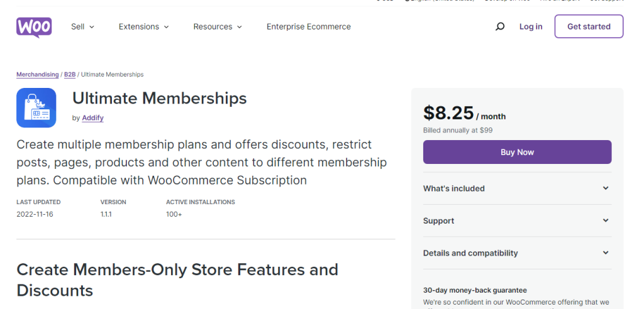
Task: Open the Merchandising breadcrumb link
Action: coord(37,75)
